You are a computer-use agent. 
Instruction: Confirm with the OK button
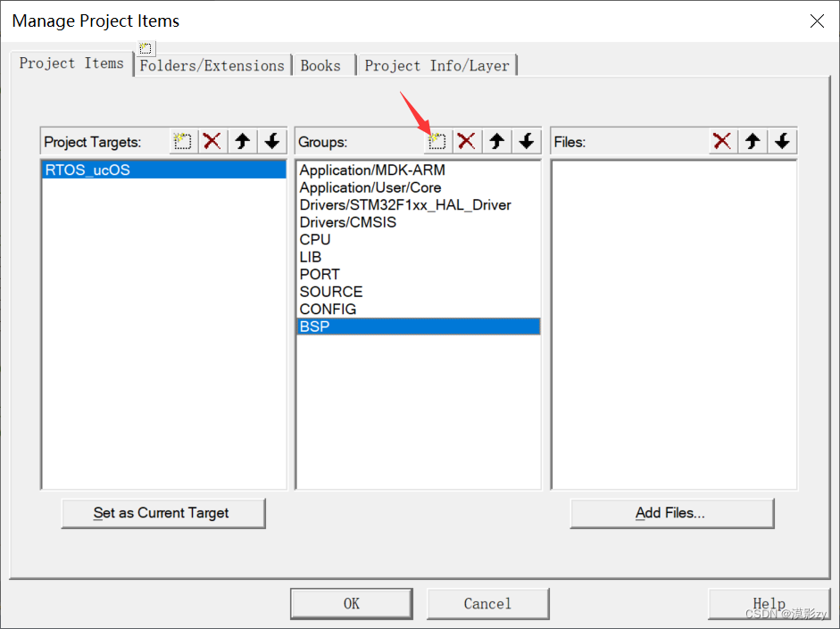pyautogui.click(x=352, y=604)
